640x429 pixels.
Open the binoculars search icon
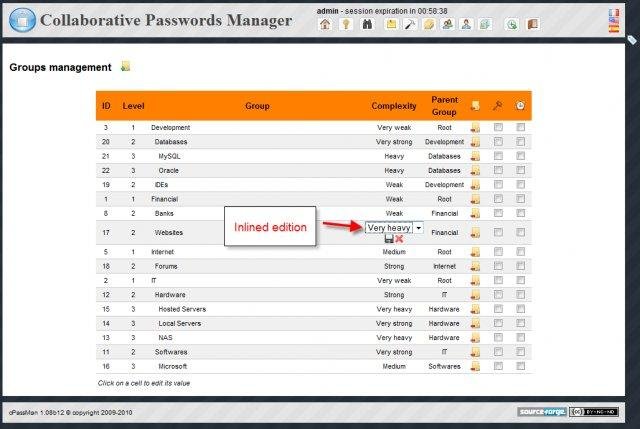367,24
